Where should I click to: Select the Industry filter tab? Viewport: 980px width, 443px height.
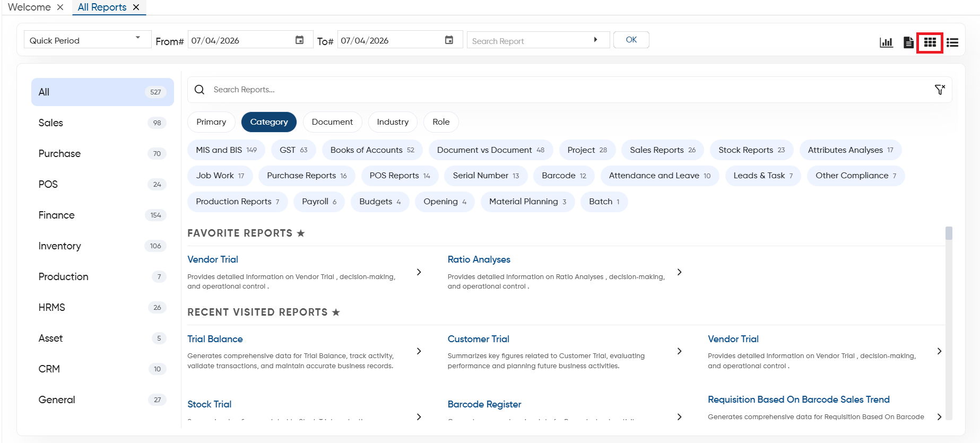[x=393, y=122]
